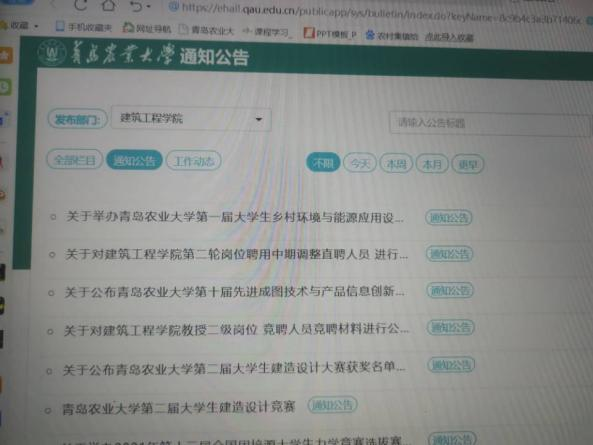Select the 不限 time filter

coord(323,163)
